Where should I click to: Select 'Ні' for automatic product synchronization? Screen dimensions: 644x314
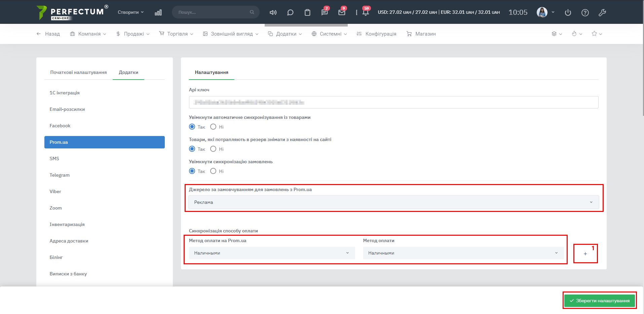[213, 127]
